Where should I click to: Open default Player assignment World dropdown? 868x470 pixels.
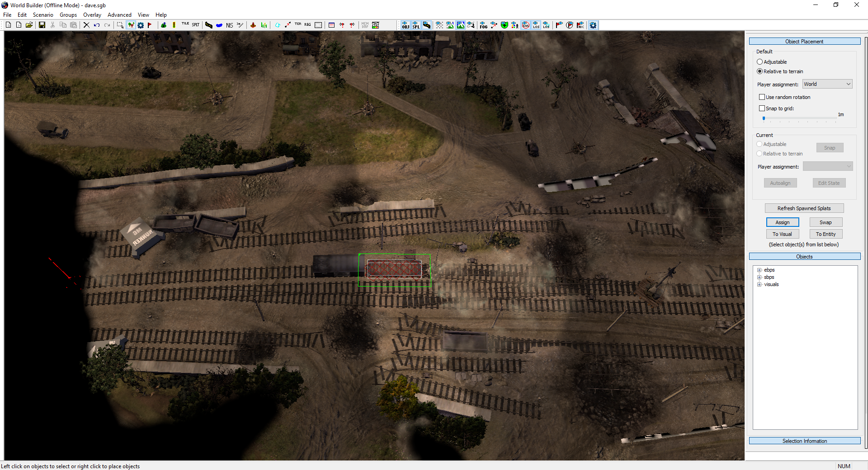pos(827,84)
